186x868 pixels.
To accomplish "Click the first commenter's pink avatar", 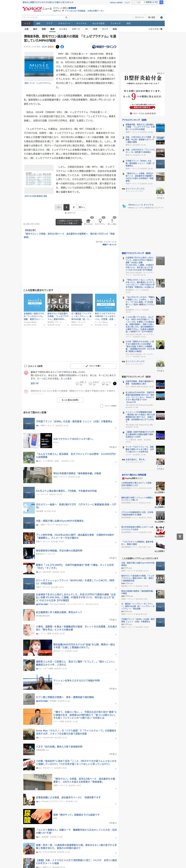I will tap(26, 373).
